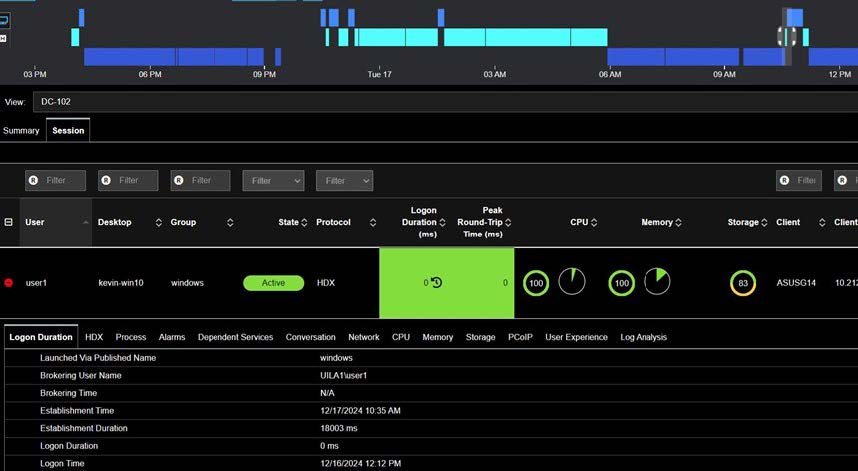Screen dimensions: 858x471
Task: Click the User column filter field
Action: pyautogui.click(x=55, y=181)
